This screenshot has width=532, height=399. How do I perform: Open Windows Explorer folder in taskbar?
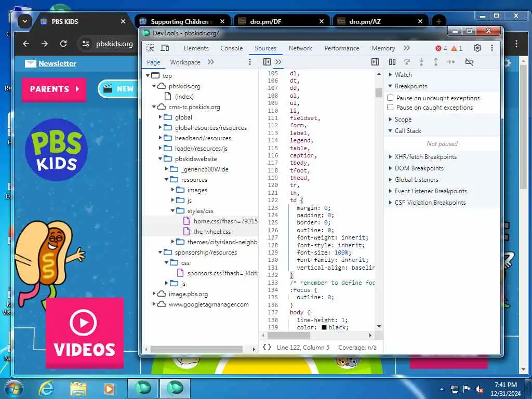point(78,389)
